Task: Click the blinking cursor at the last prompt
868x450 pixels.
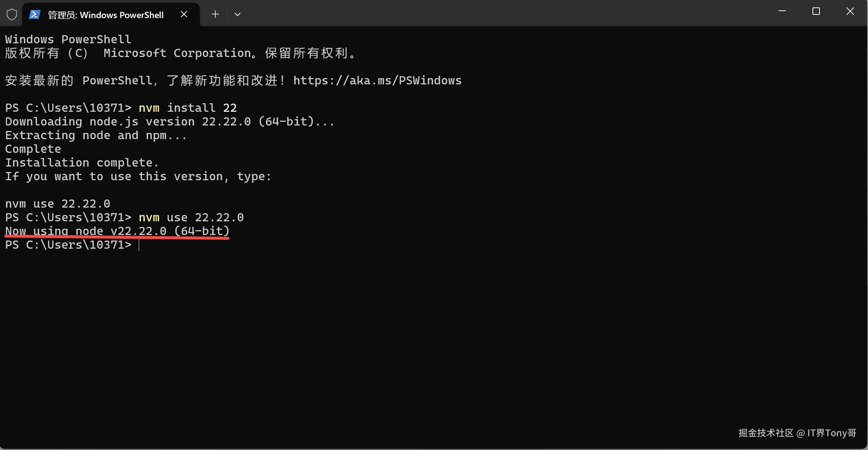Action: pos(139,245)
